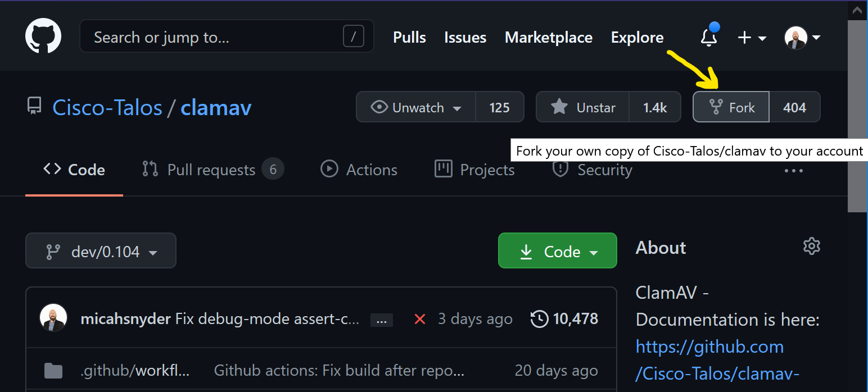Open the .github folder icon

[x=53, y=371]
